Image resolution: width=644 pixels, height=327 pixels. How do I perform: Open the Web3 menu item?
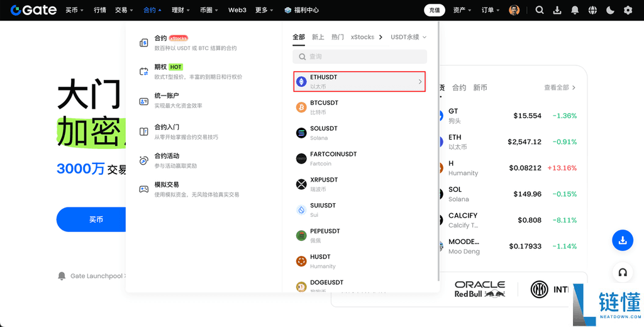point(237,10)
